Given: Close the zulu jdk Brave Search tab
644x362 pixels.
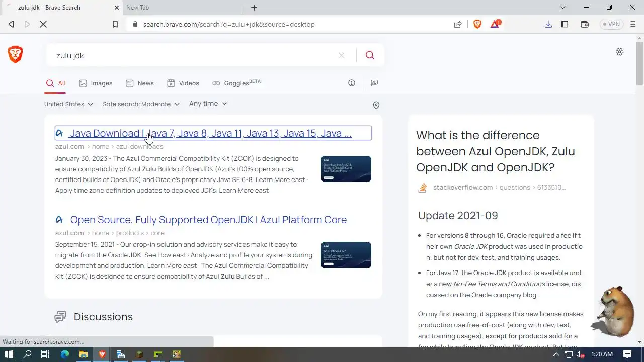Looking at the screenshot, I should [117, 8].
